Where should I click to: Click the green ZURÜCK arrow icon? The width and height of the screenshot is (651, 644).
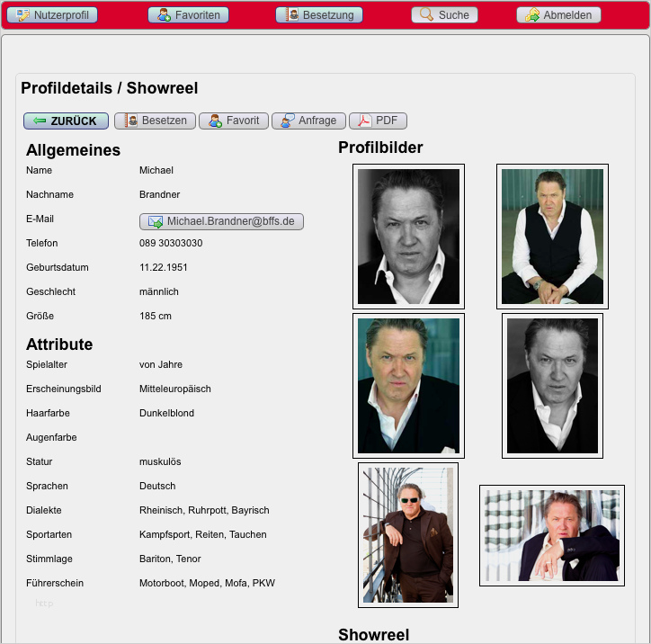(39, 121)
